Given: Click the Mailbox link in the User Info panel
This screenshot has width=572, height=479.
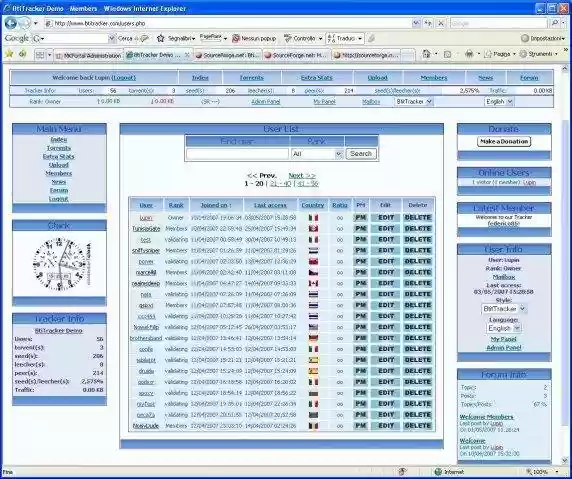Looking at the screenshot, I should click(x=504, y=277).
